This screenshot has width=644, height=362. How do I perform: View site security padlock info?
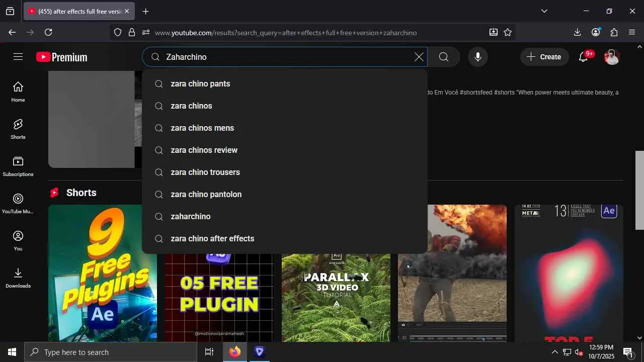tap(132, 32)
